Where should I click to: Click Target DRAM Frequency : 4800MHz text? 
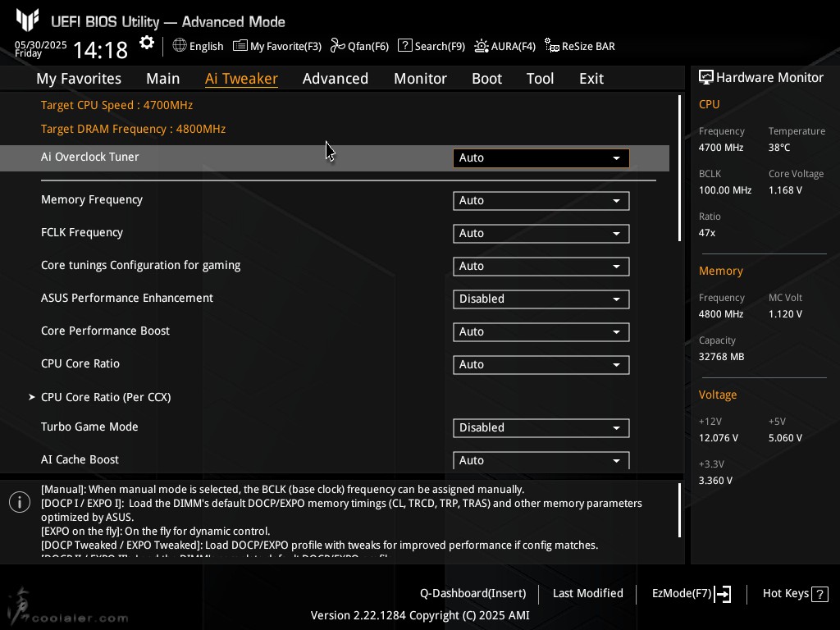tap(134, 129)
